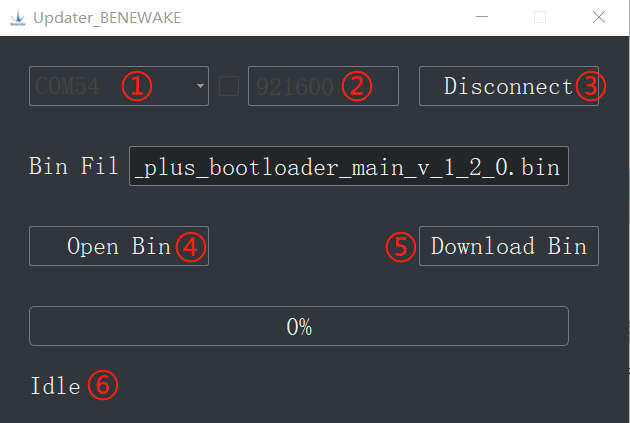The height and width of the screenshot is (423, 630).
Task: Click the red circled number 3 marker
Action: point(591,86)
